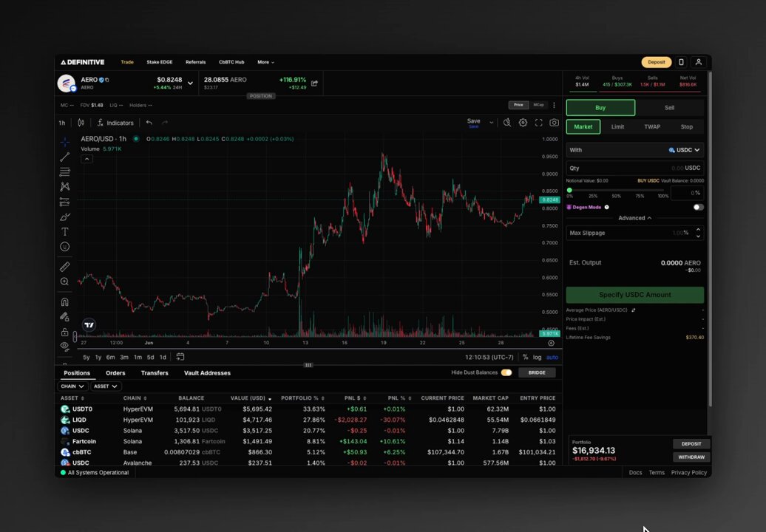Toggle magnet mode on the chart
Image resolution: width=766 pixels, height=532 pixels.
[64, 302]
